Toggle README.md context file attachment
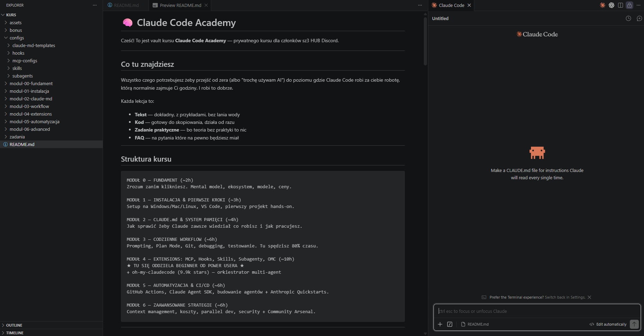The image size is (644, 336). [475, 324]
